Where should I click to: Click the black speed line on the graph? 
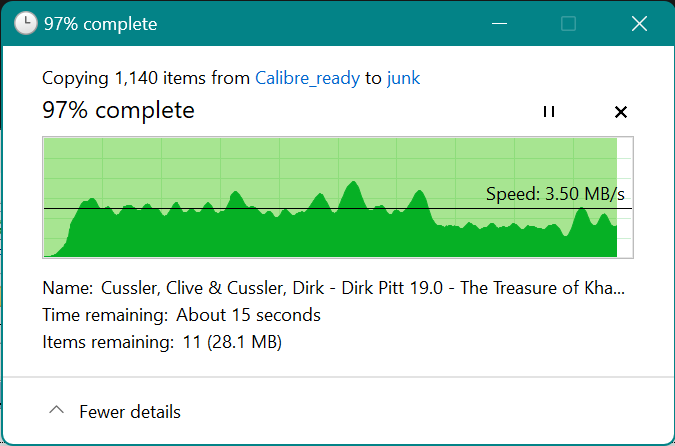(250, 208)
